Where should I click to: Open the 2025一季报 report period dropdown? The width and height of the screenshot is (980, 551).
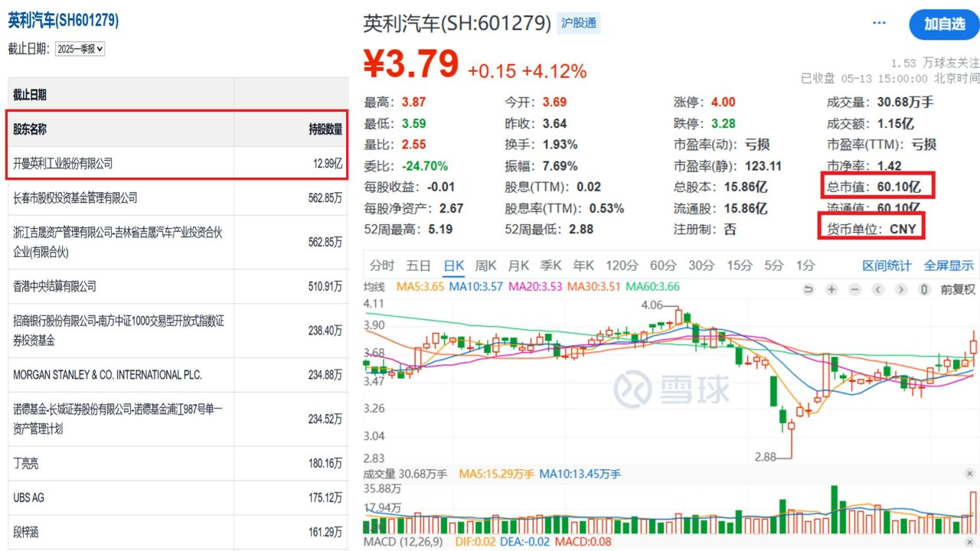80,48
